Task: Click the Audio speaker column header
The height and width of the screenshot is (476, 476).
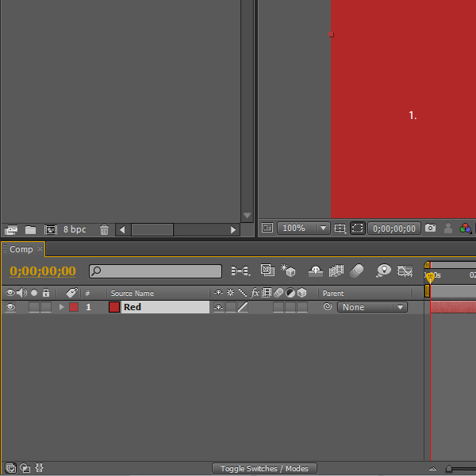Action: (x=21, y=293)
